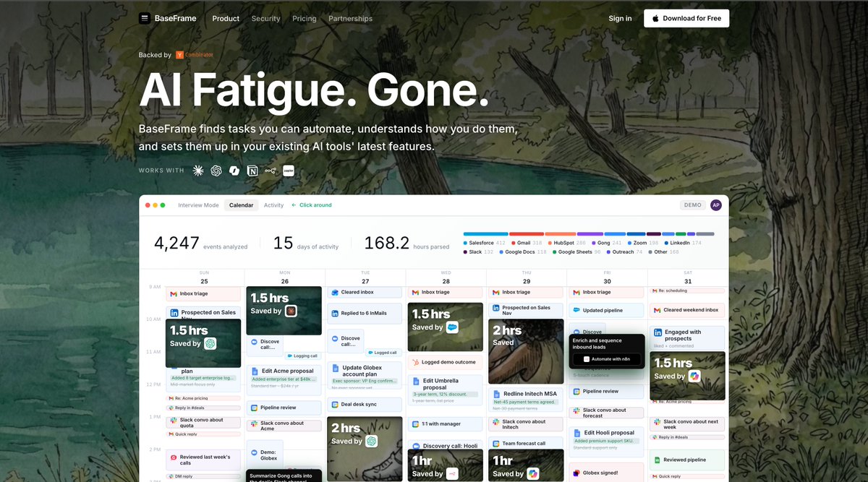Open the Globex signed! event
Screen dimensions: 868x482
[x=606, y=473]
